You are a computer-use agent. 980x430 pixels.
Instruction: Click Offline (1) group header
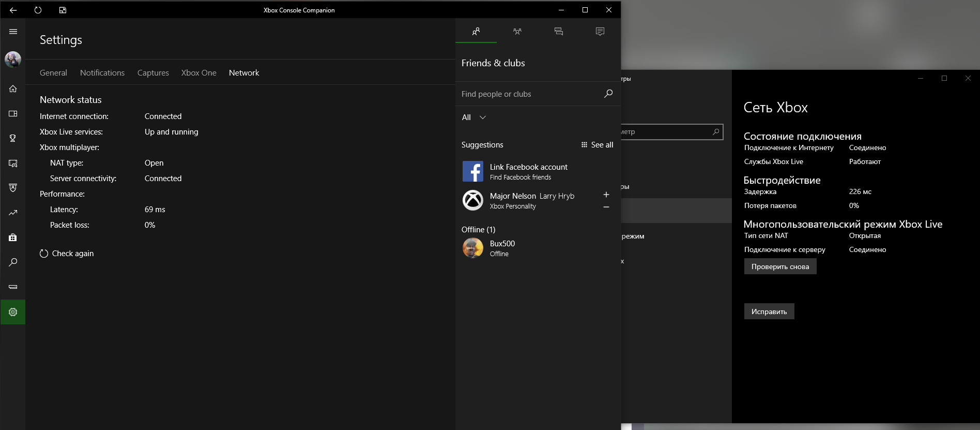[478, 230]
